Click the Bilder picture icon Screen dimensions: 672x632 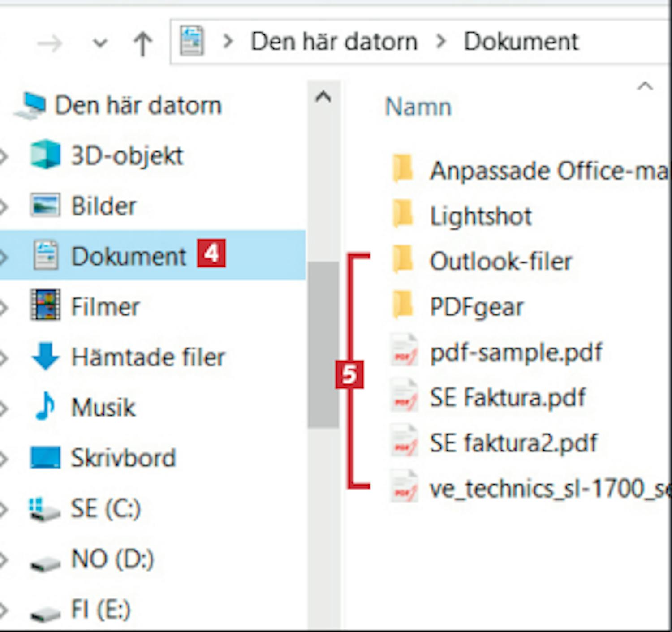(x=45, y=206)
